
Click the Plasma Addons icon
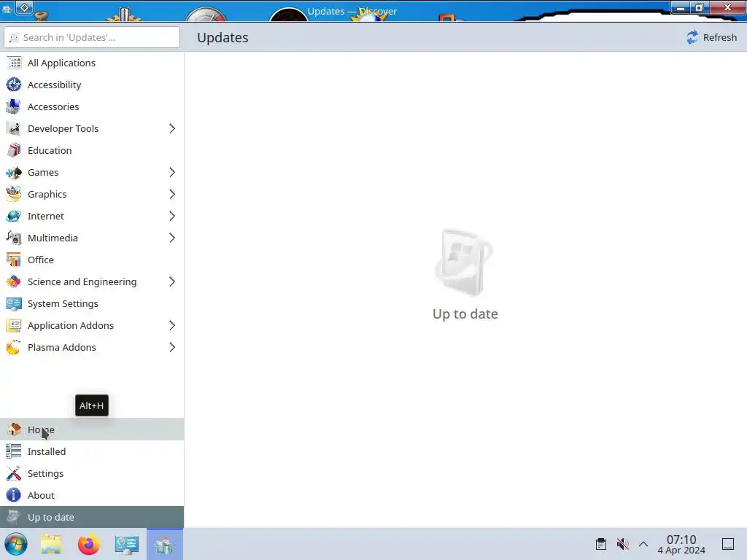(14, 348)
